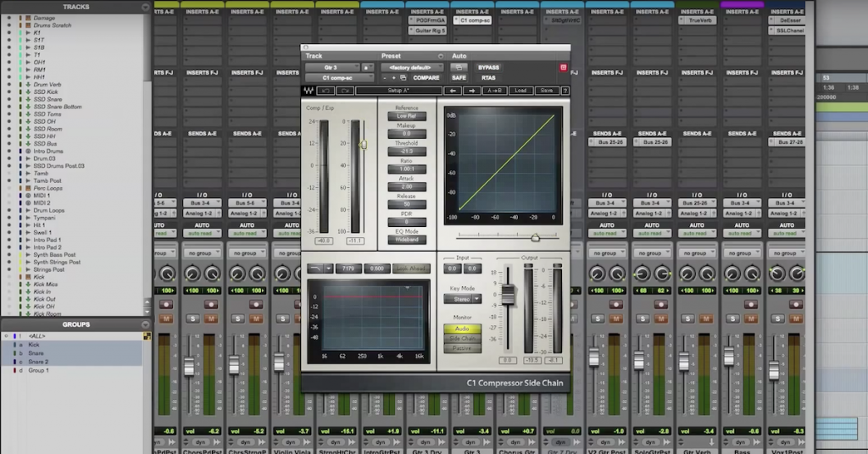Enable Look Ahead in the C1 compressor
Viewport: 868px width, 454px height.
(411, 269)
